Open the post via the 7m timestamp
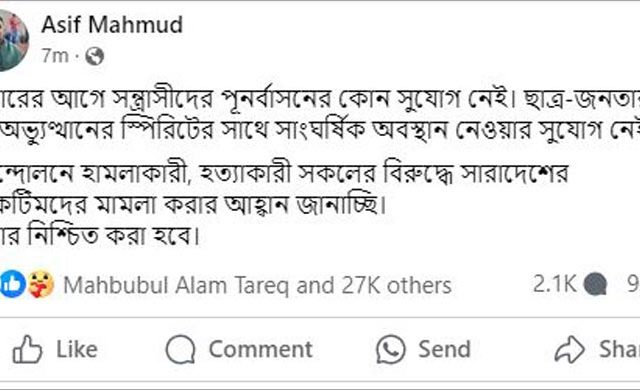Image resolution: width=640 pixels, height=390 pixels. point(55,56)
